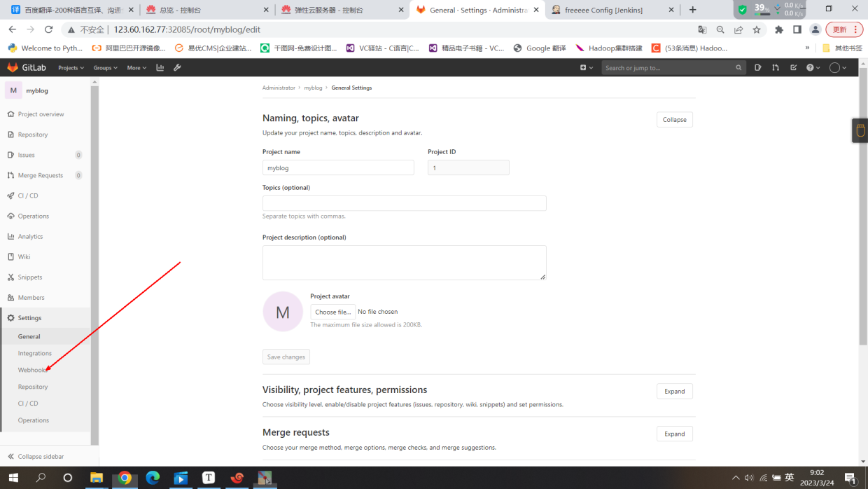Click the search magnifier icon in GitLab
This screenshot has height=489, width=868.
738,68
